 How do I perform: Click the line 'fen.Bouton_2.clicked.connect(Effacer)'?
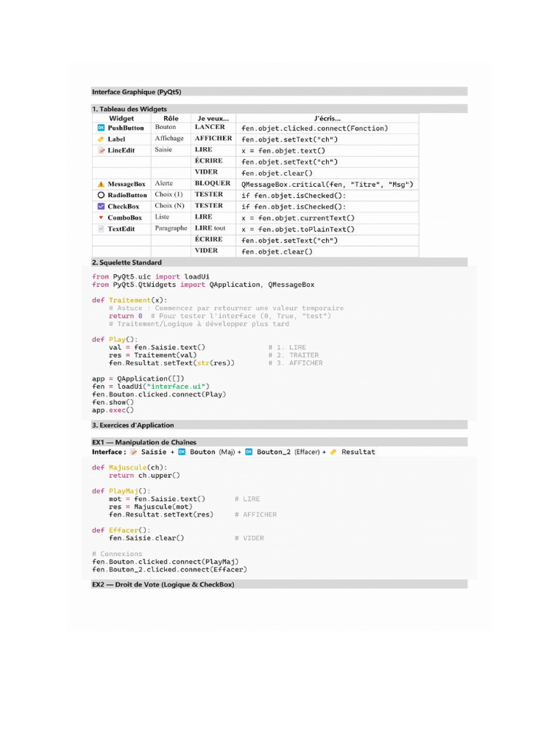point(169,569)
